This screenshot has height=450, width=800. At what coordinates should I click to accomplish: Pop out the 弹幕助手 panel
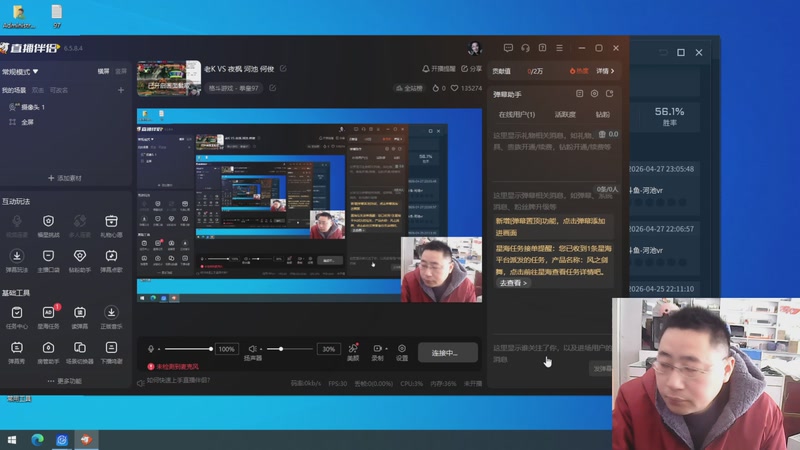click(610, 94)
